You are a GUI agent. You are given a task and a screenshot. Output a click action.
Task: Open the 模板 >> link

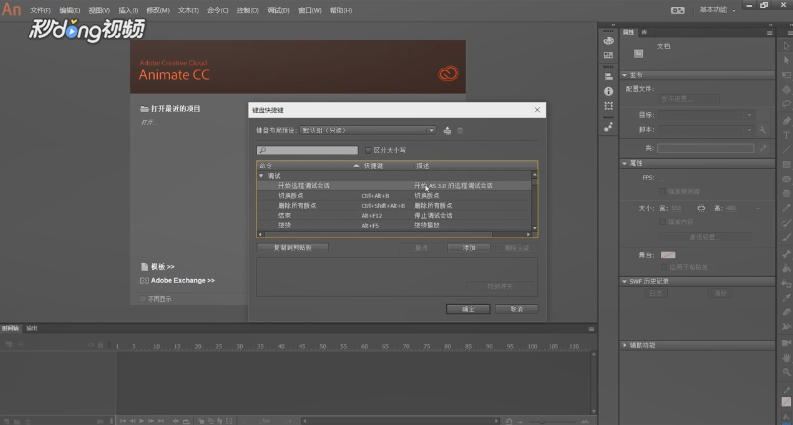[x=162, y=267]
